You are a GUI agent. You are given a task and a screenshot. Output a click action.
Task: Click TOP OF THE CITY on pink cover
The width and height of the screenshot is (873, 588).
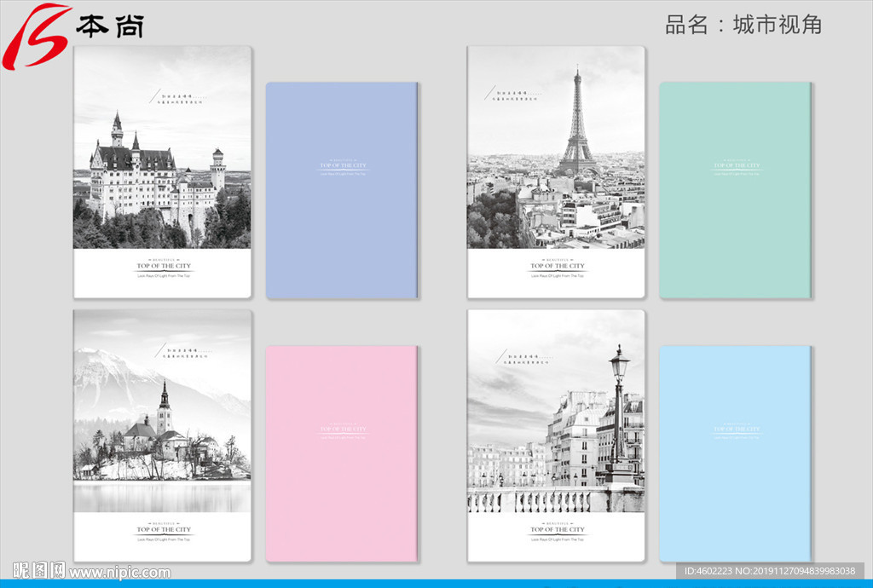tap(342, 429)
